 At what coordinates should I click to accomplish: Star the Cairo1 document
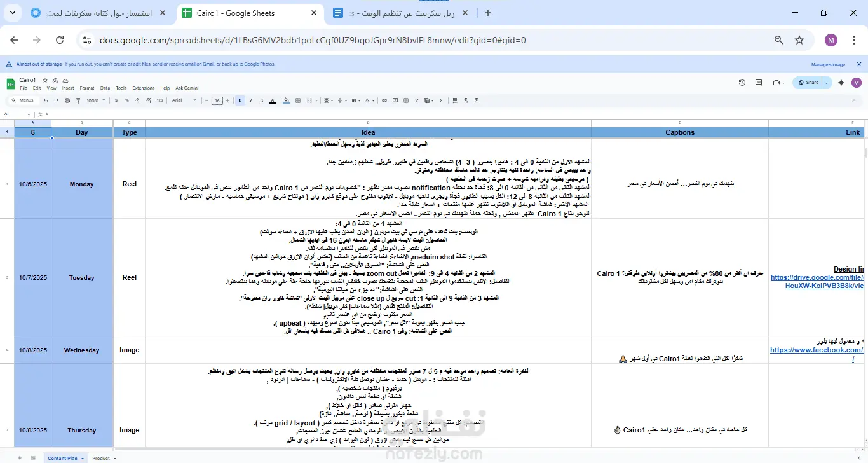click(x=46, y=81)
